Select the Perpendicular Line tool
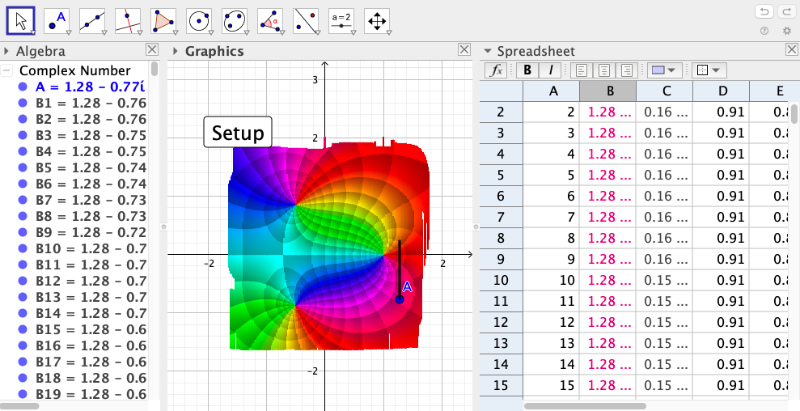This screenshot has width=800, height=411. (x=128, y=21)
